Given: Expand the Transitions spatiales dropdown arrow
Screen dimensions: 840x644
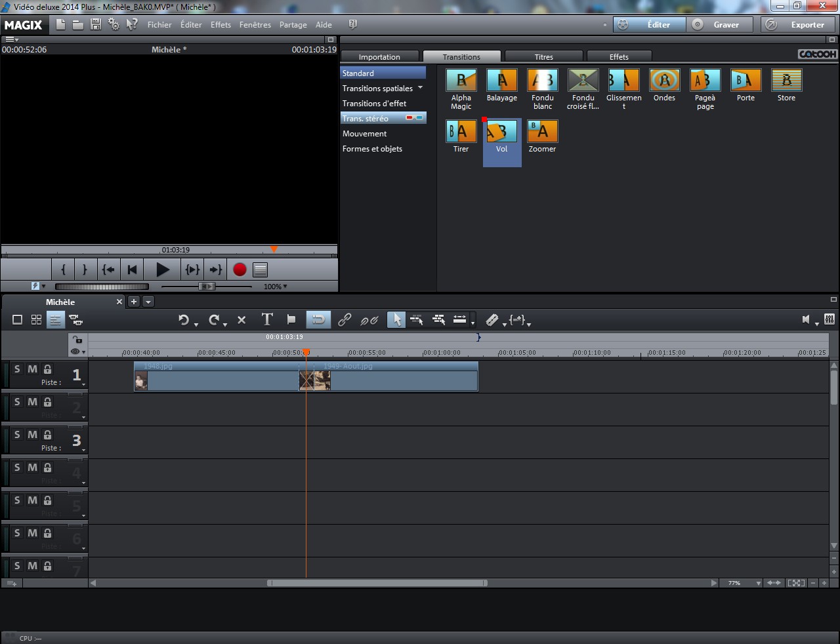Looking at the screenshot, I should (x=420, y=88).
